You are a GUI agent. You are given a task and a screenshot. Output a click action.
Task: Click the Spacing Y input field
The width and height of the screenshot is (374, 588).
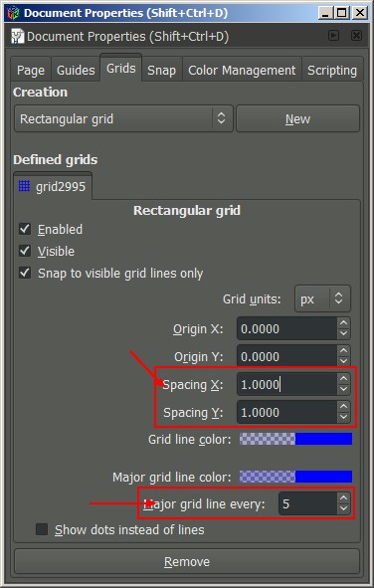tap(287, 412)
